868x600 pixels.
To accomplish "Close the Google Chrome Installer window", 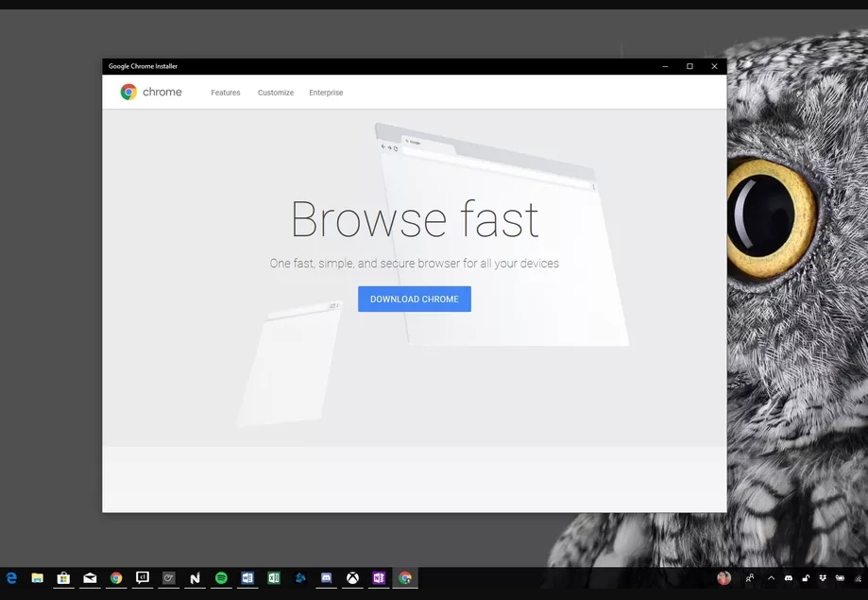I will [x=714, y=66].
